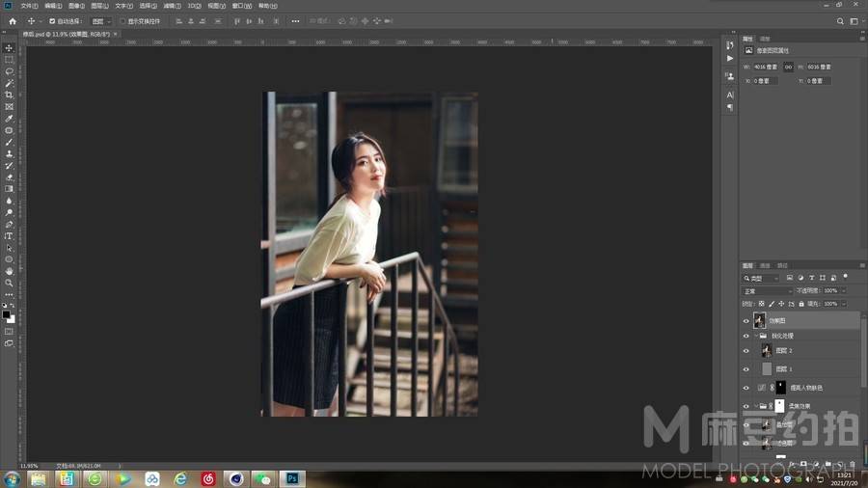The width and height of the screenshot is (868, 488).
Task: Select the Lasso tool
Action: point(9,71)
